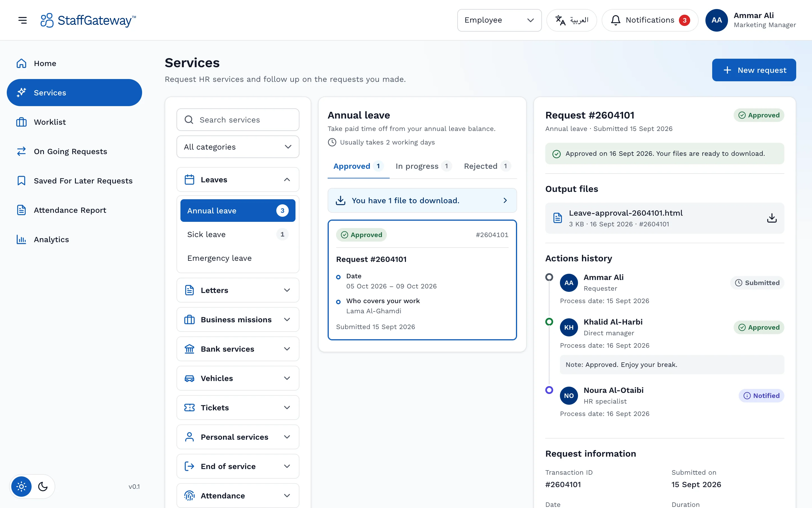Switch to the Rejected tab
812x508 pixels.
(x=487, y=166)
